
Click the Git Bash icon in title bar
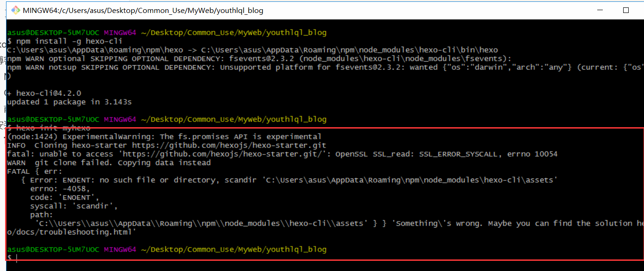(15, 10)
